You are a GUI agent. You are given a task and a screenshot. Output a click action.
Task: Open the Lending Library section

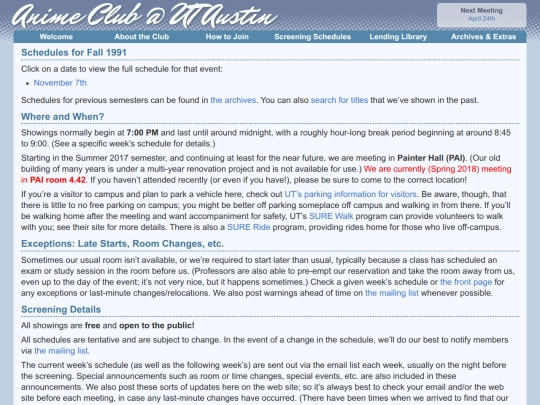[398, 37]
